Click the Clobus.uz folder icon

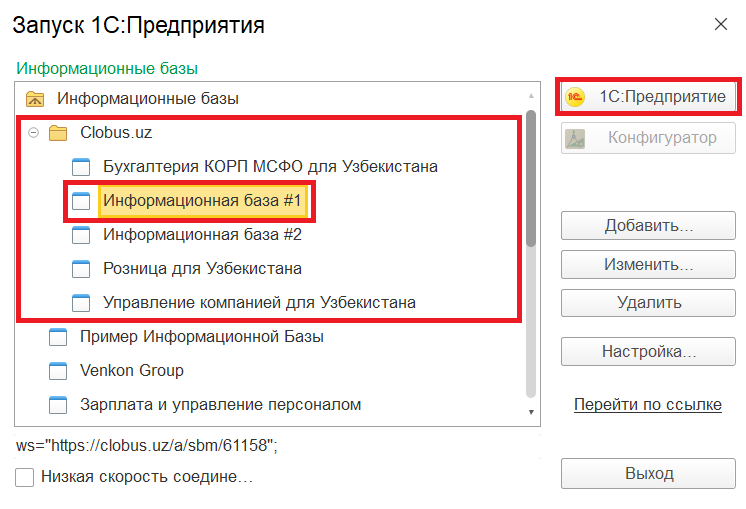pos(58,132)
